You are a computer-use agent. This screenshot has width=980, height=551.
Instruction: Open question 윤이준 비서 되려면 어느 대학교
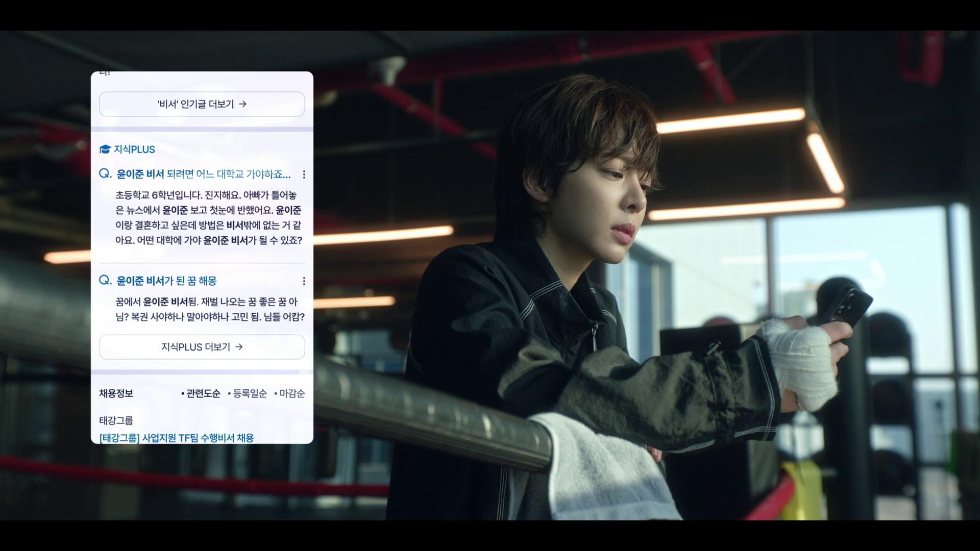click(204, 174)
